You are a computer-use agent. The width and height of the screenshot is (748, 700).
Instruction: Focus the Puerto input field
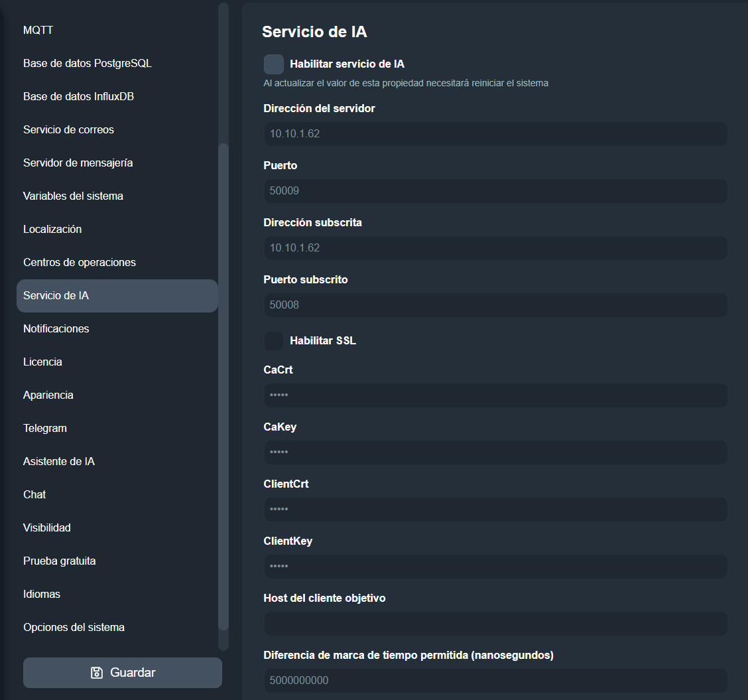495,191
